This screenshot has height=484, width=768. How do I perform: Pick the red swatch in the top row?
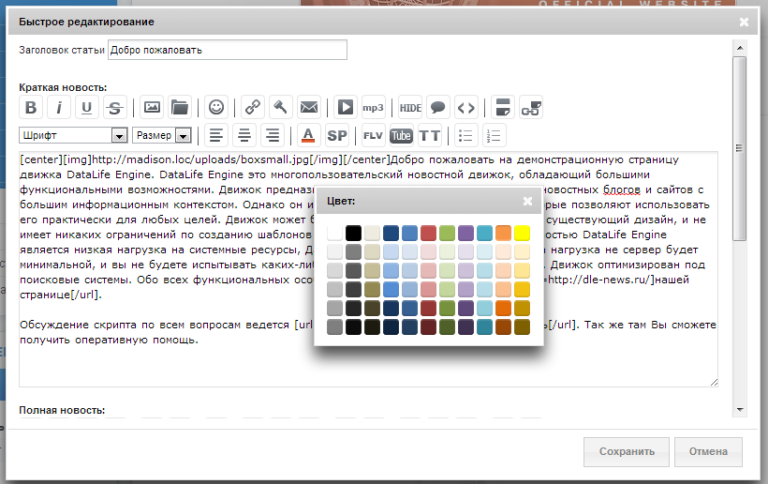(x=428, y=233)
